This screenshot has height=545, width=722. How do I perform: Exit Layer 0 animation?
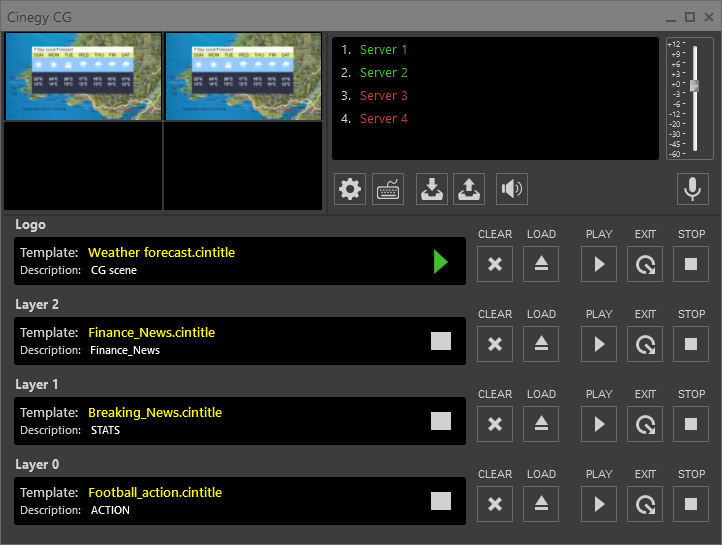[645, 504]
